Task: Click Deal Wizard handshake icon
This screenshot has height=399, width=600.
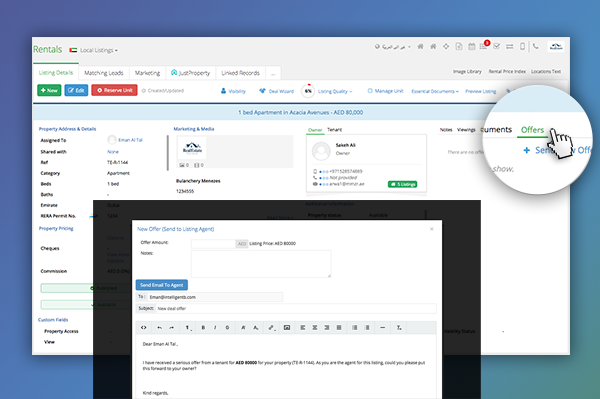Action: tap(262, 91)
